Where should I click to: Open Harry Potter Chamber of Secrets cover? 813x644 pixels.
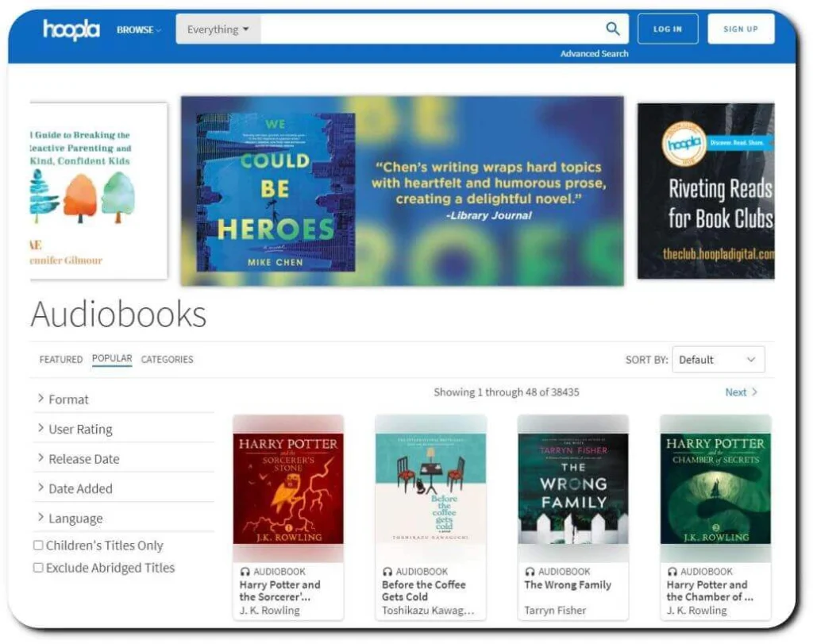pos(715,488)
